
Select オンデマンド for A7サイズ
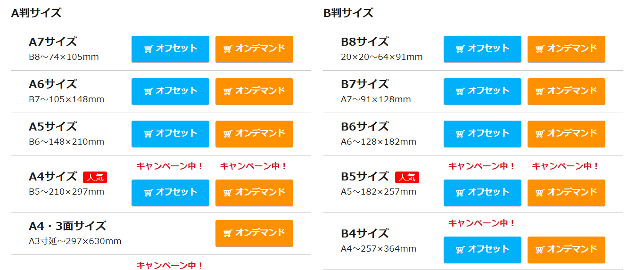tap(254, 49)
